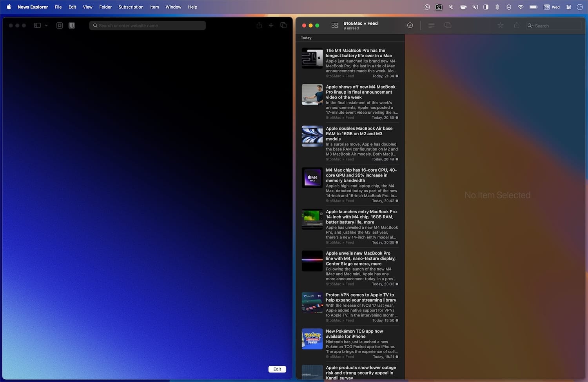Click thumbnail of the M4 Max chip article
The width and height of the screenshot is (588, 382).
(312, 178)
